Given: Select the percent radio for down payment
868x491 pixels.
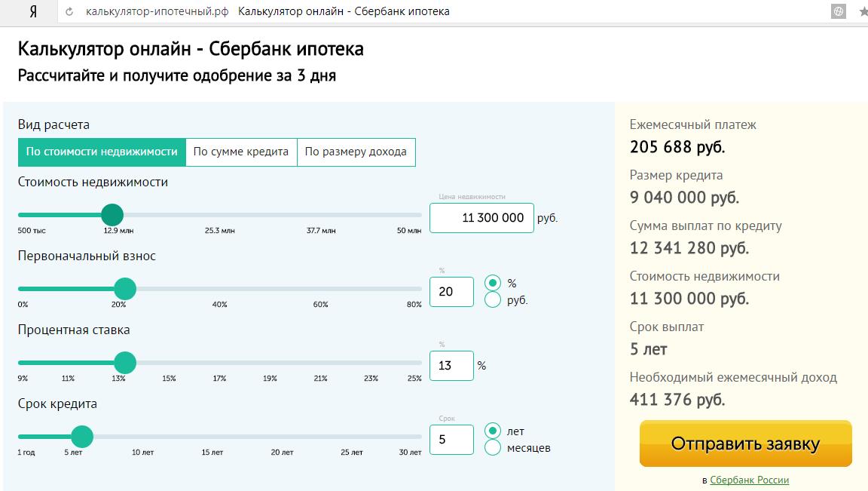Looking at the screenshot, I should pos(493,283).
